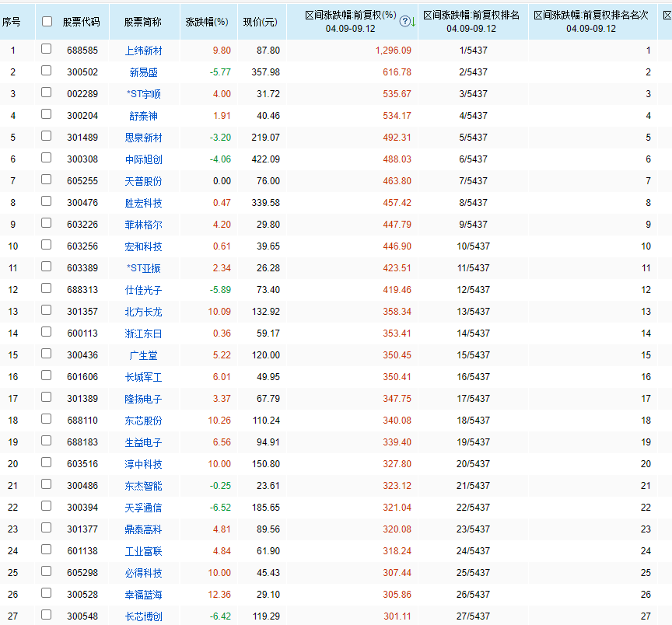The height and width of the screenshot is (625, 672).
Task: Open stock 上纬新材 link
Action: coord(144,51)
